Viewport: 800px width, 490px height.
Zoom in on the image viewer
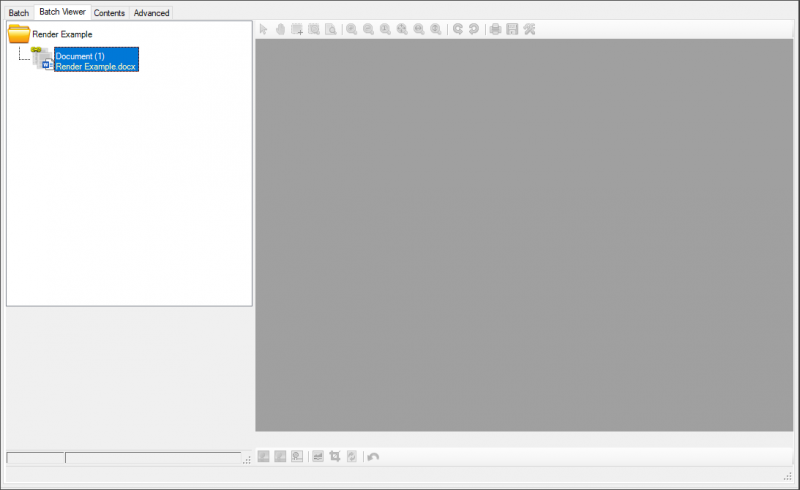pos(352,29)
